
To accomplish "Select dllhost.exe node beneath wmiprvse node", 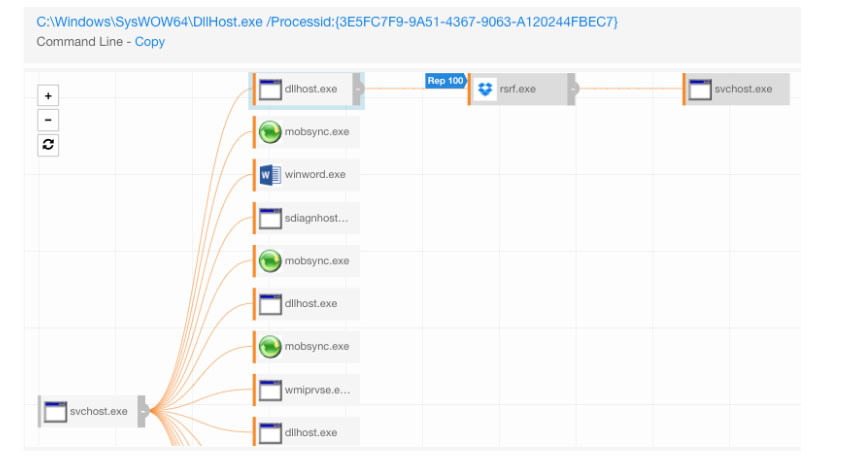I will [x=310, y=433].
